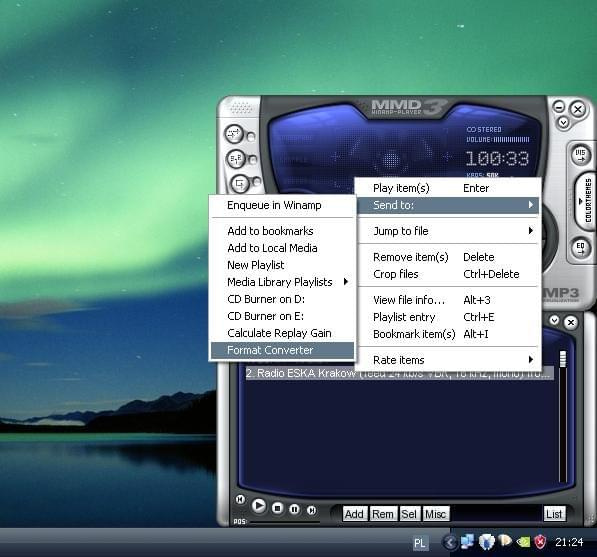Click the Play button in playlist controls
This screenshot has width=597, height=557.
pyautogui.click(x=259, y=506)
